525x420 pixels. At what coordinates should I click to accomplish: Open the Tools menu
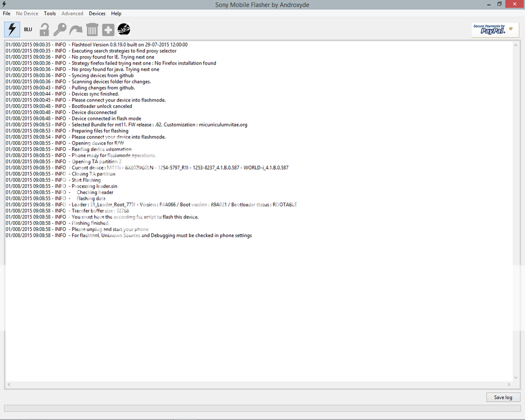click(x=50, y=13)
